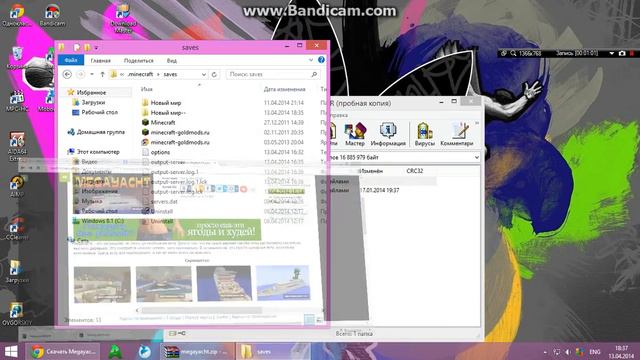The image size is (640, 360).
Task: Open Bandicam recording bar dropdown arrow
Action: point(611,53)
